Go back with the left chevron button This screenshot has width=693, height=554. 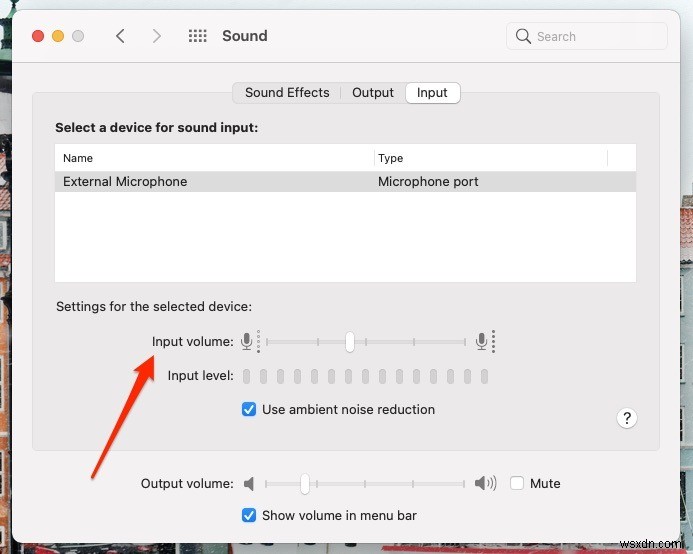(120, 36)
